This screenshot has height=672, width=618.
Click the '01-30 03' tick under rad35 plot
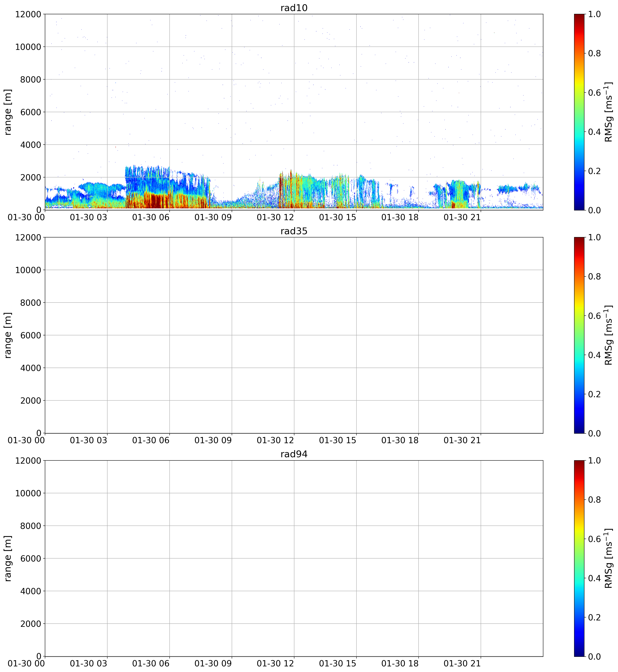pyautogui.click(x=89, y=440)
